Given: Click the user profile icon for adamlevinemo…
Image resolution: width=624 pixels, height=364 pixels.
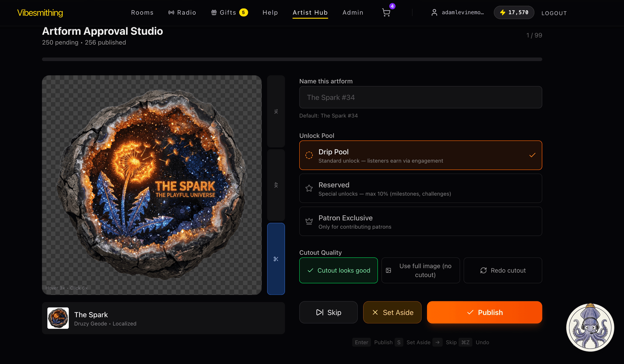Looking at the screenshot, I should (x=434, y=12).
